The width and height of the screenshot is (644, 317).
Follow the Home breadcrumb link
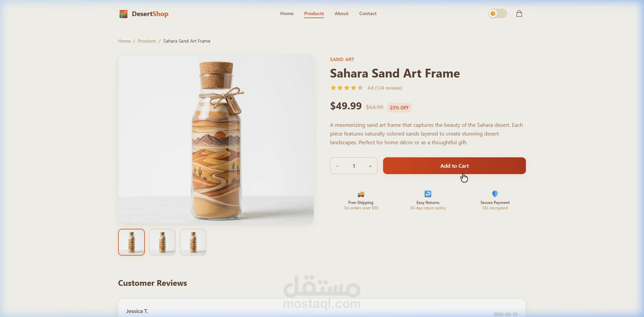coord(124,41)
